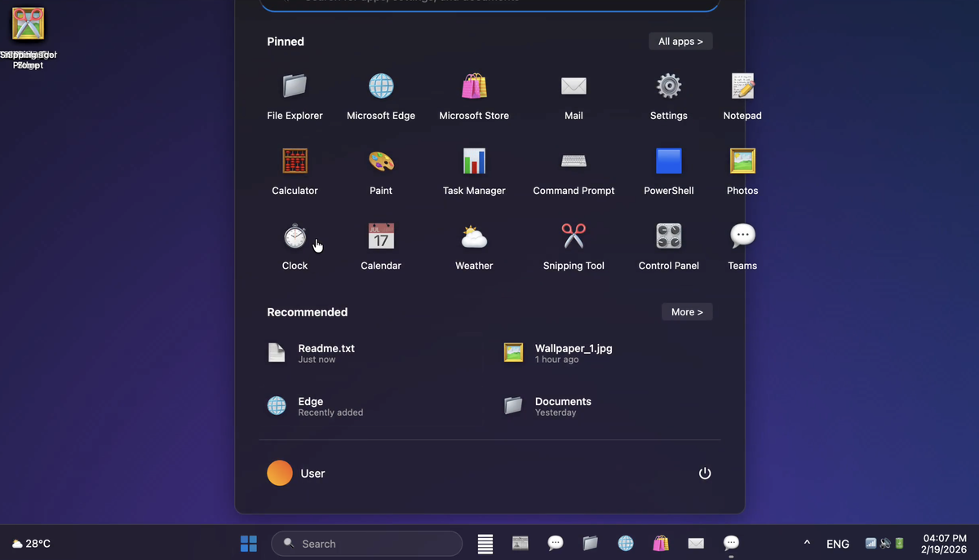
Task: Open the Calculator app
Action: point(295,171)
